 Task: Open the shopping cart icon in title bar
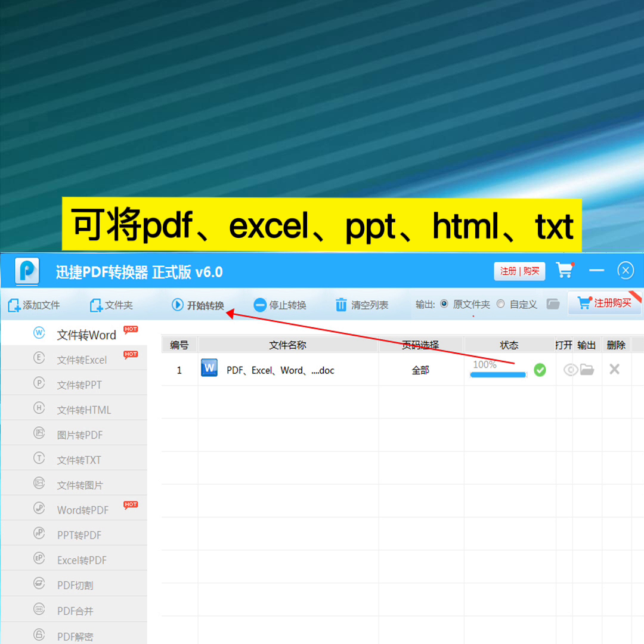pyautogui.click(x=565, y=270)
